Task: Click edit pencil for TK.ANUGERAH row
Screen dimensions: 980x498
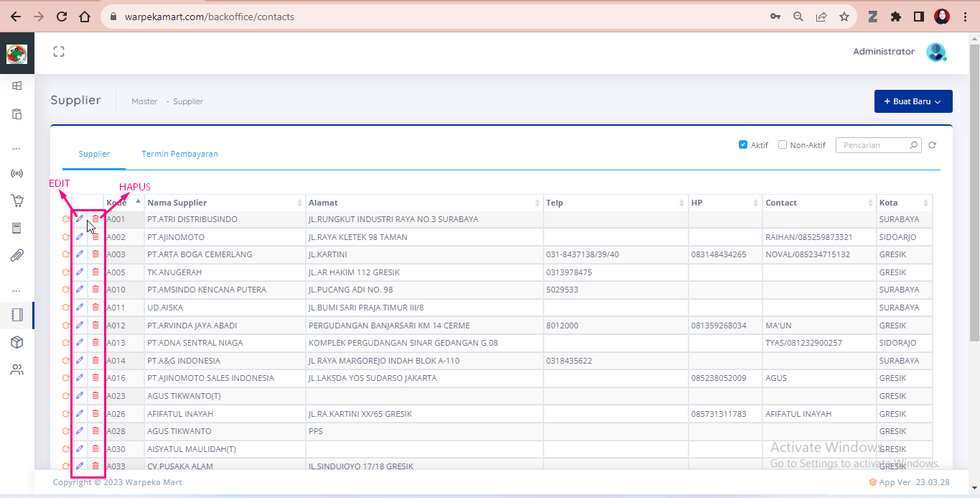Action: pyautogui.click(x=80, y=272)
